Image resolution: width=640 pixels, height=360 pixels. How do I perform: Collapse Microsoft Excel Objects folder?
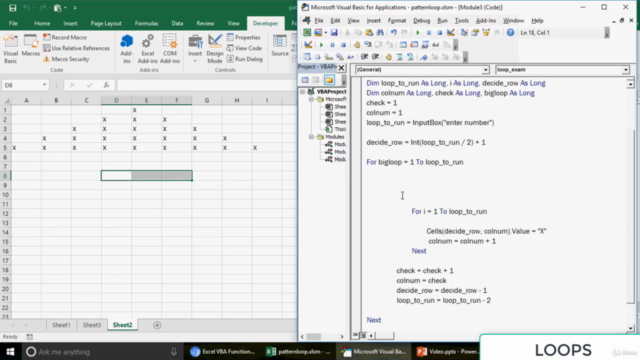[x=311, y=99]
